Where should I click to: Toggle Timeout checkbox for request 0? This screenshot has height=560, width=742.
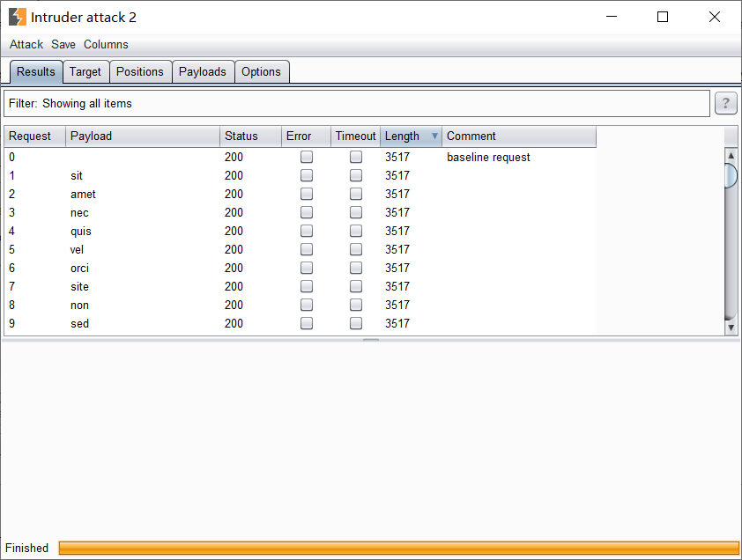[356, 157]
